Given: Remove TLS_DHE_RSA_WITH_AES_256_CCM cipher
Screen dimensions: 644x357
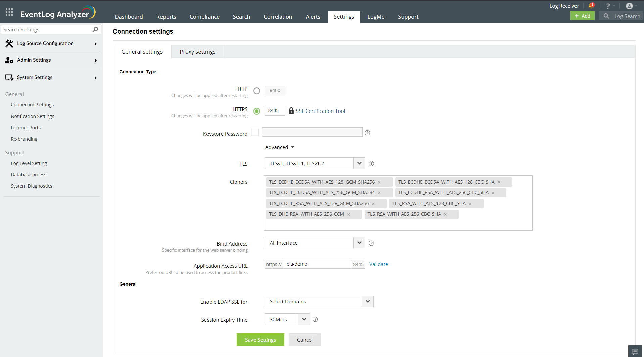Looking at the screenshot, I should (x=349, y=214).
